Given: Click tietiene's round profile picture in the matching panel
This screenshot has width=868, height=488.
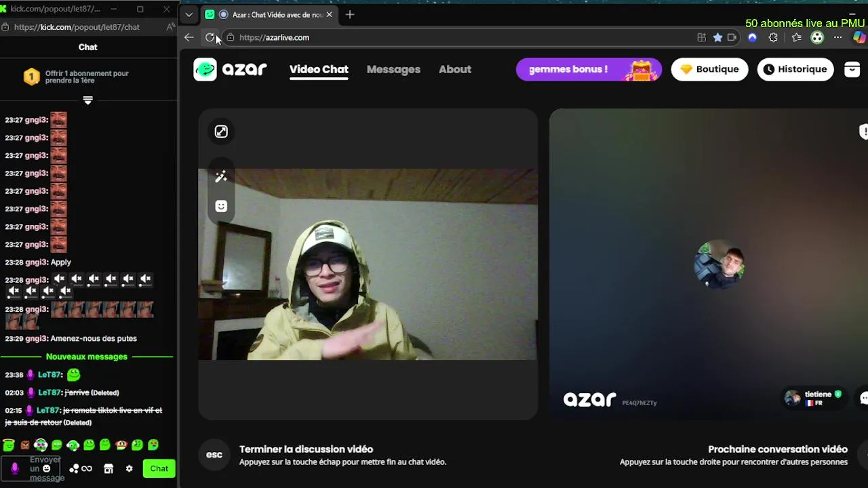Looking at the screenshot, I should click(719, 264).
